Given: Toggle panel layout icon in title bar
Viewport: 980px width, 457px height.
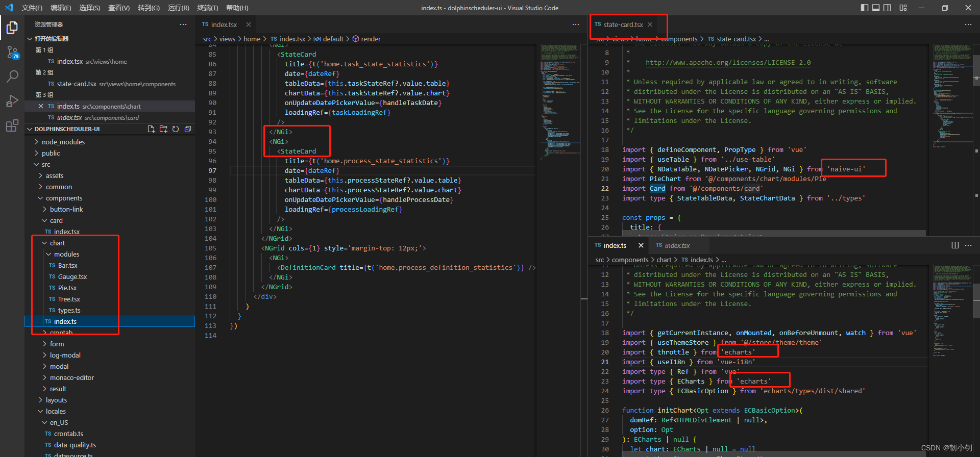Looking at the screenshot, I should [876, 8].
